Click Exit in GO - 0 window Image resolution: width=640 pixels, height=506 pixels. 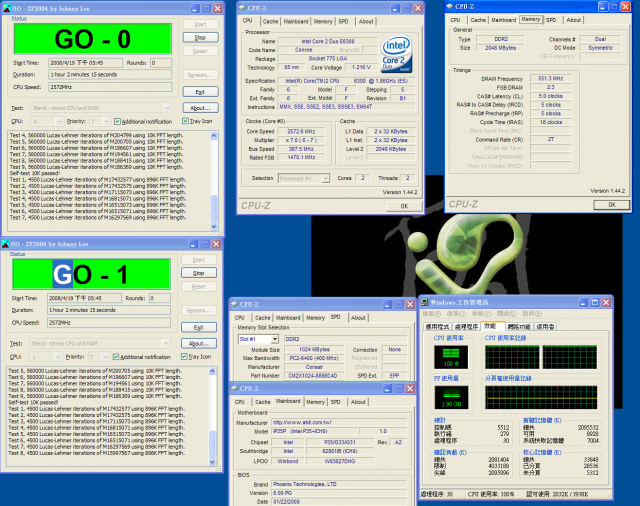[x=200, y=92]
